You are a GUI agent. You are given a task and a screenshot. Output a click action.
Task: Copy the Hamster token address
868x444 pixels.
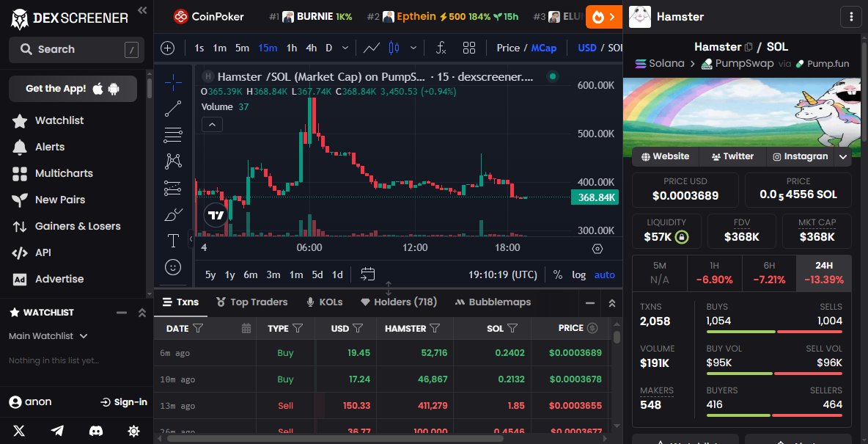point(749,47)
